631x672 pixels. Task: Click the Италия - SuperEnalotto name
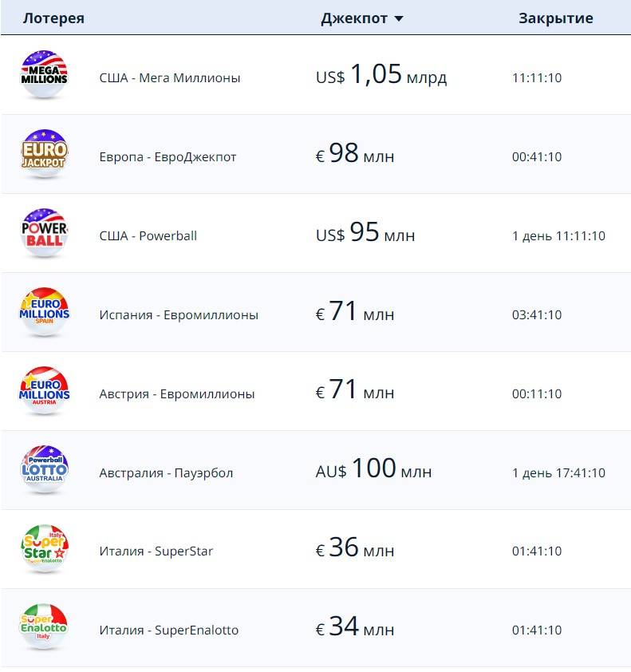click(x=169, y=630)
